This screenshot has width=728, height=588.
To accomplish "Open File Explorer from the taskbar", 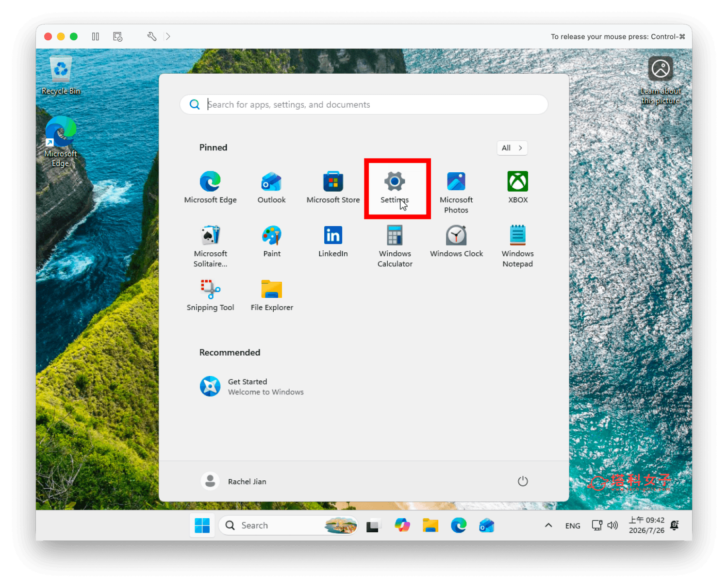I will click(430, 525).
